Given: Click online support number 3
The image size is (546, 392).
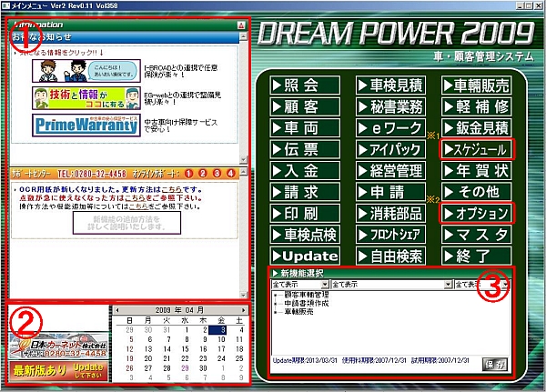Looking at the screenshot, I should 217,174.
